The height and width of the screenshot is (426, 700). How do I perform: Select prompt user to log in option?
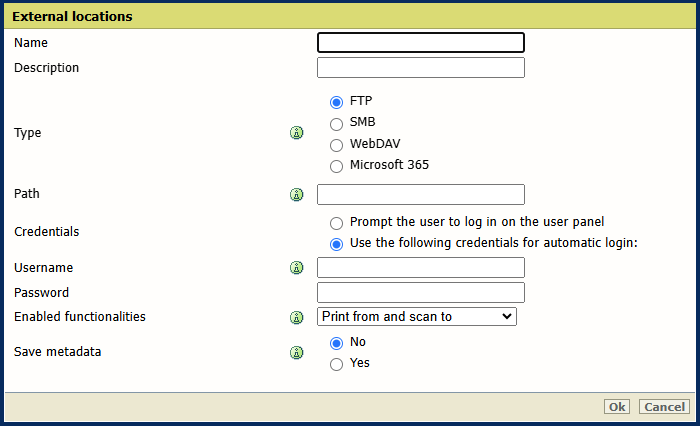[336, 223]
